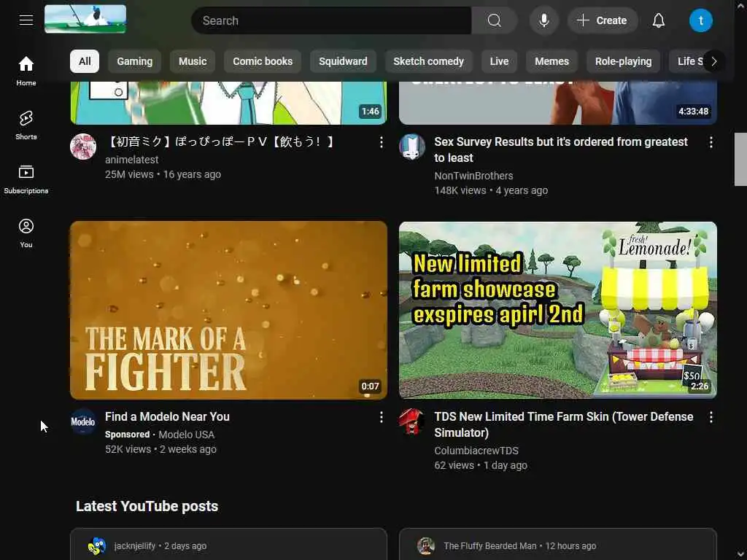Visit animelatest channel name
The image size is (747, 560).
coord(131,160)
